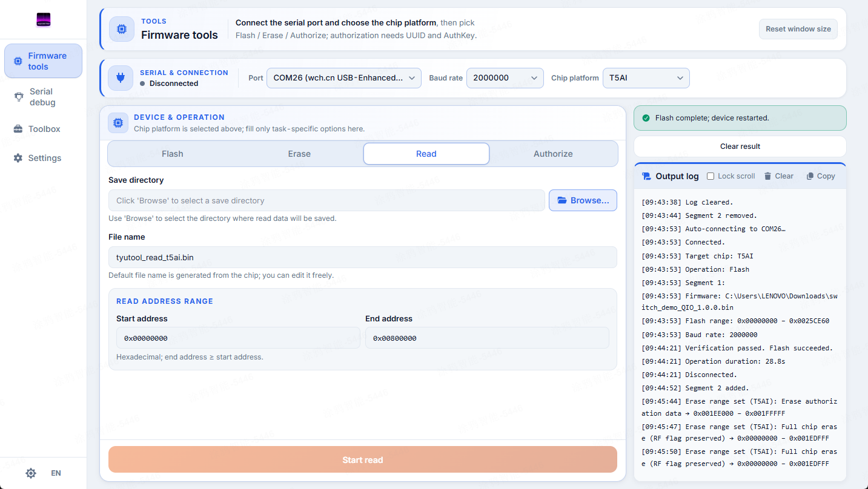Click the chip icon beside Firmware tools in sidebar

point(18,61)
